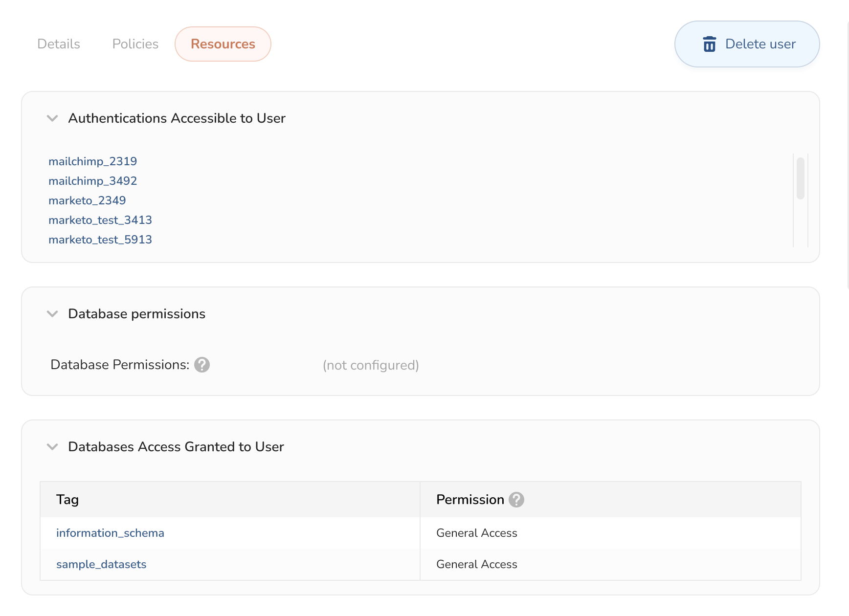Open the sample_datasets database tag

101,564
